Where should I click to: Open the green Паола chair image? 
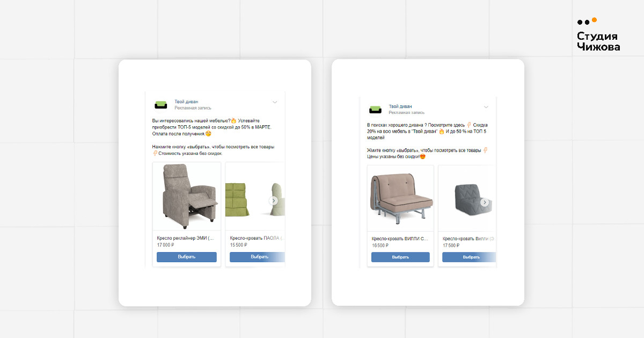click(254, 196)
